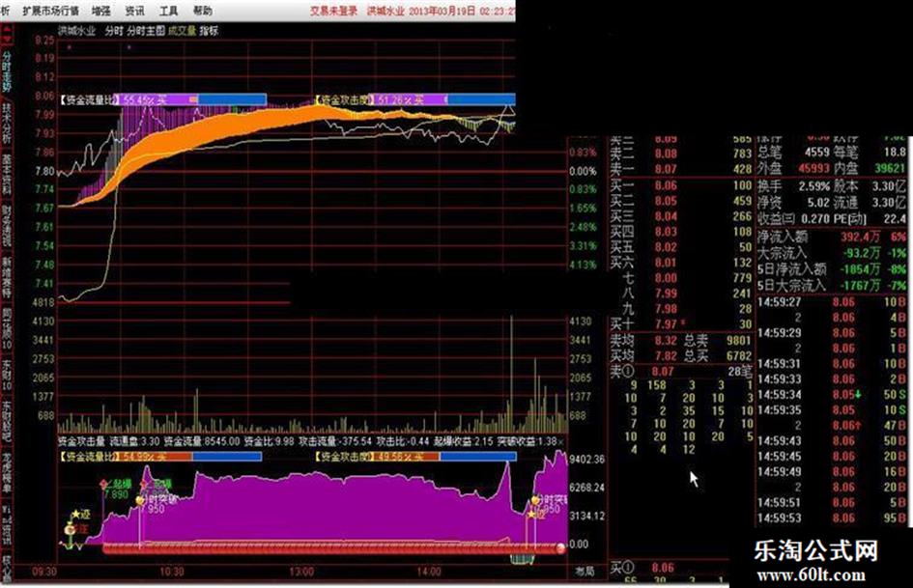Click the first yellow 分时突破 7.950 marker

[x=140, y=499]
